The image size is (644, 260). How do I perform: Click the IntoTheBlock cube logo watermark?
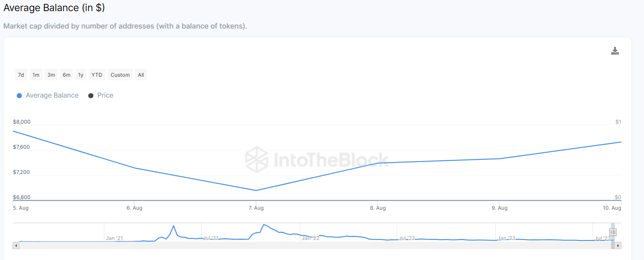(257, 159)
